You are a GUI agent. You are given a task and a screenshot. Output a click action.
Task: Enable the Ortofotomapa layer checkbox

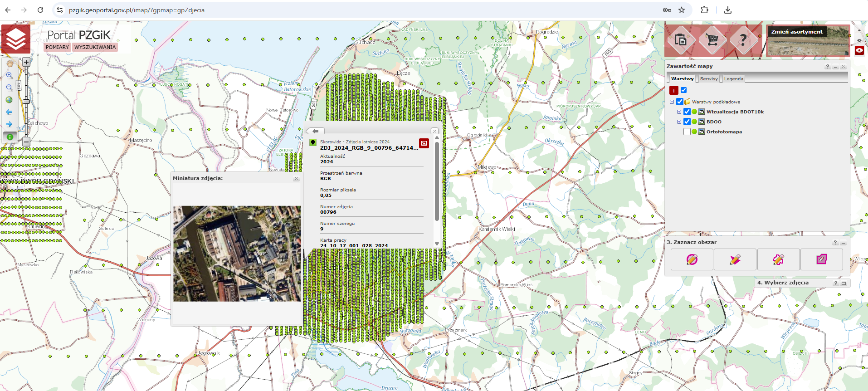687,132
